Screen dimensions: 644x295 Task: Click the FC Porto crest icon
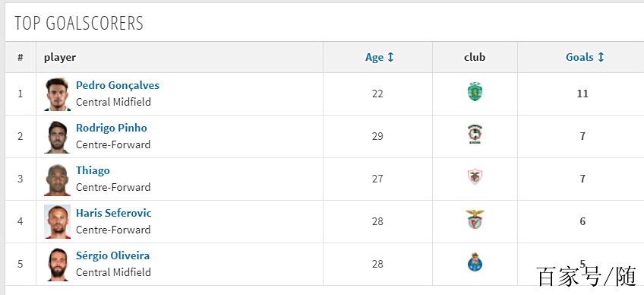point(475,262)
